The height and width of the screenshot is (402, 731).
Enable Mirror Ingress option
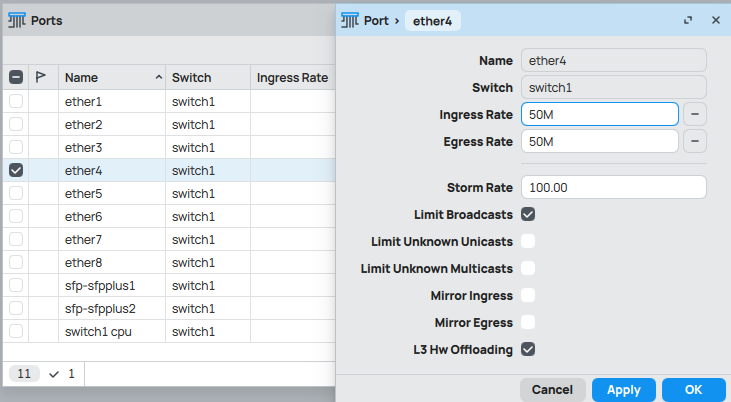pyautogui.click(x=528, y=295)
